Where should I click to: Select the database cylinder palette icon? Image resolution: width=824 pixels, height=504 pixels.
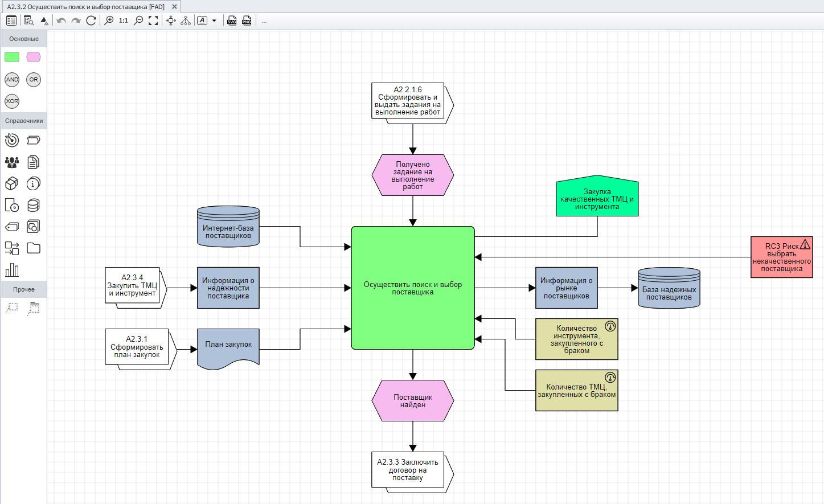tap(34, 205)
